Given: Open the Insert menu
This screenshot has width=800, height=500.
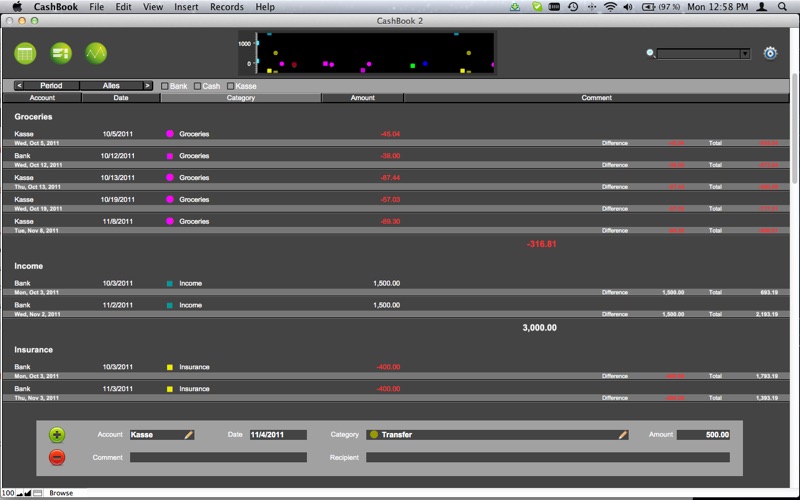Looking at the screenshot, I should pyautogui.click(x=186, y=7).
